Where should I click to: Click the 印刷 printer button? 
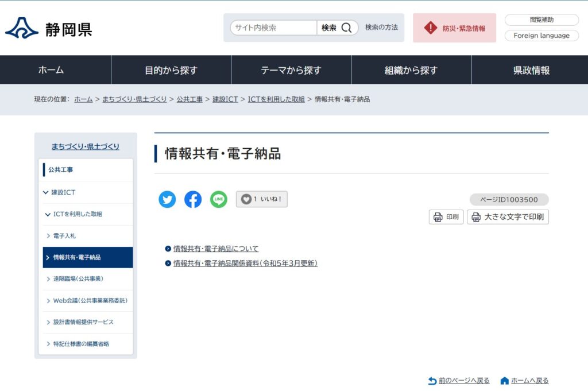(x=446, y=217)
